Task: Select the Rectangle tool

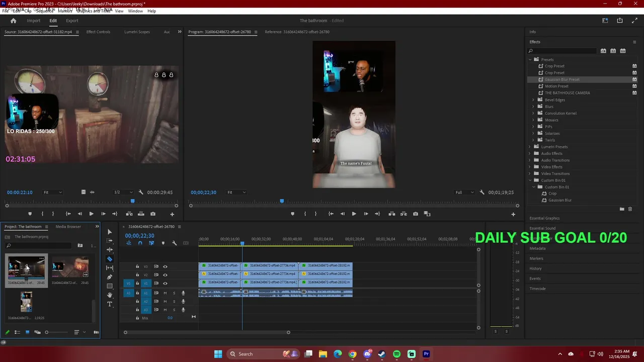Action: click(110, 286)
